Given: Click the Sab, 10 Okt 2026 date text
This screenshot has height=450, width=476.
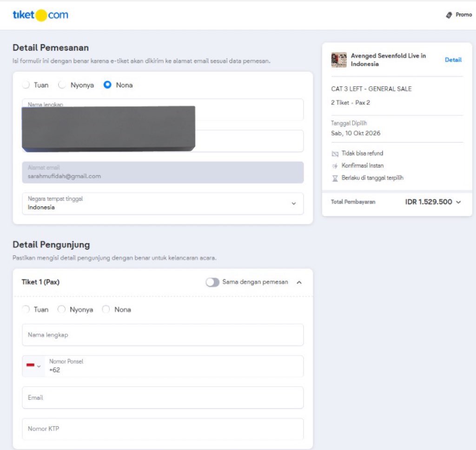Looking at the screenshot, I should [x=356, y=133].
